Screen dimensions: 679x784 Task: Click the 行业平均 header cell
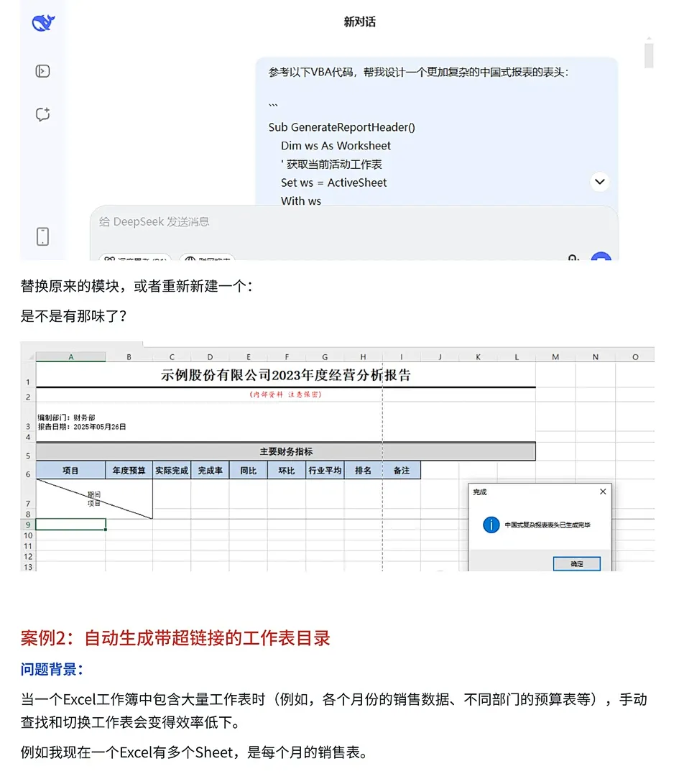tap(325, 471)
